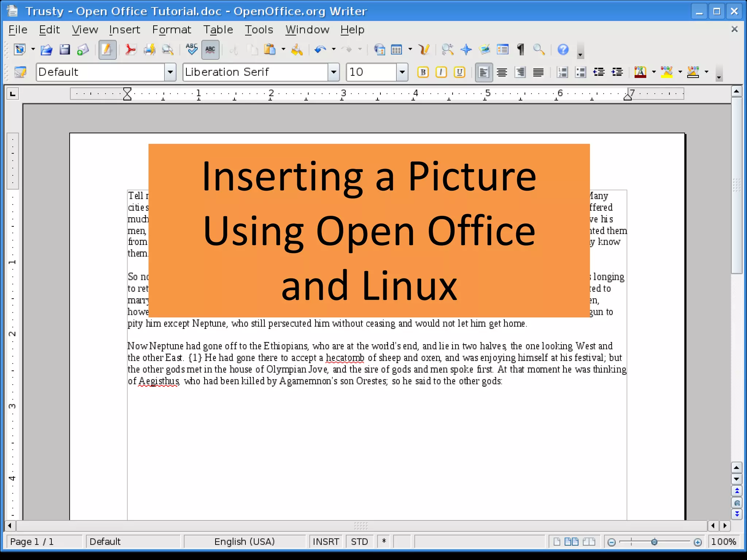Click English (USA) language in status bar

(244, 542)
